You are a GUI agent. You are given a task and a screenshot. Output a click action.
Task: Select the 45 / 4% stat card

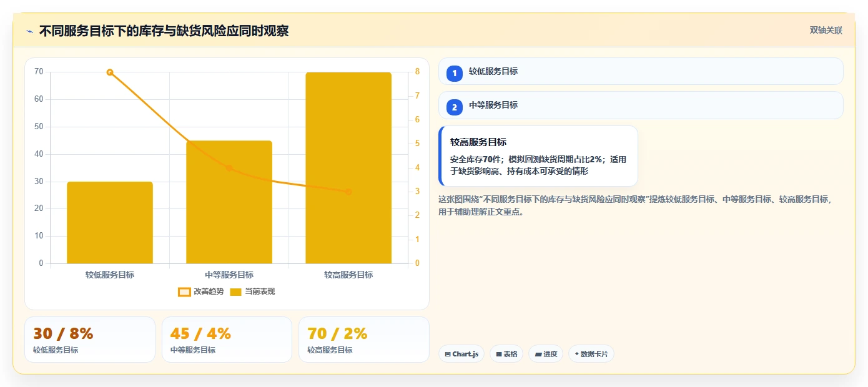[227, 340]
